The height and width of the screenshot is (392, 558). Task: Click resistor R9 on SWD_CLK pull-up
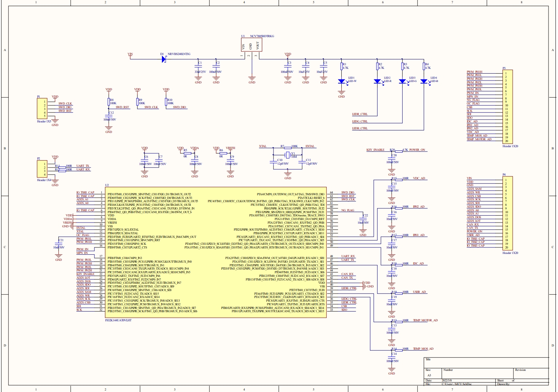[137, 102]
